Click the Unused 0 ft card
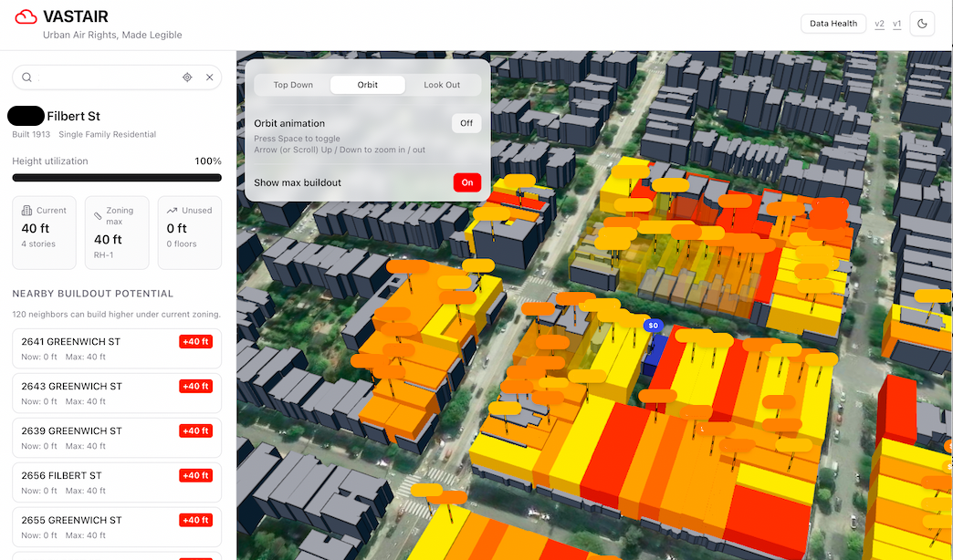Image resolution: width=953 pixels, height=560 pixels. (x=190, y=233)
